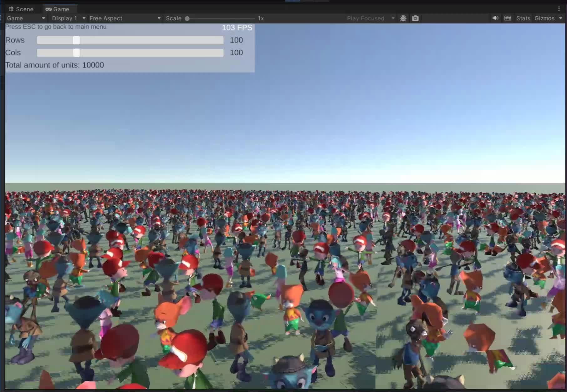
Task: Click the gamepad icon on Game tab
Action: (49, 9)
